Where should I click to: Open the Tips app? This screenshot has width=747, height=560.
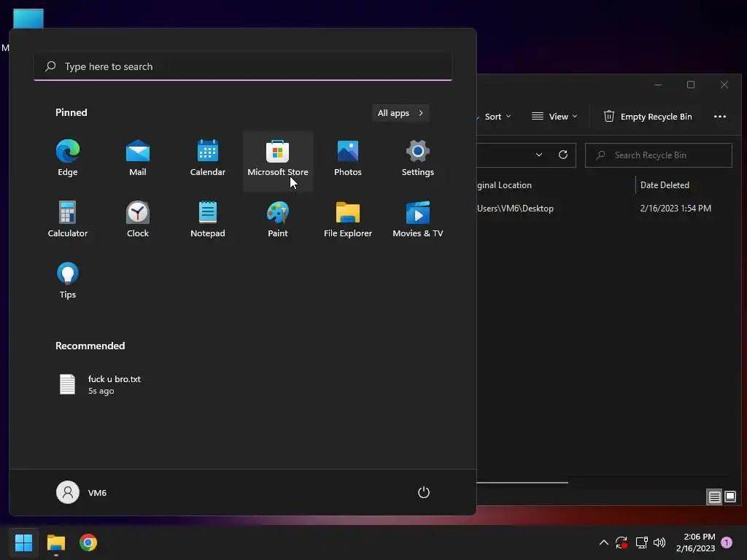pos(68,281)
